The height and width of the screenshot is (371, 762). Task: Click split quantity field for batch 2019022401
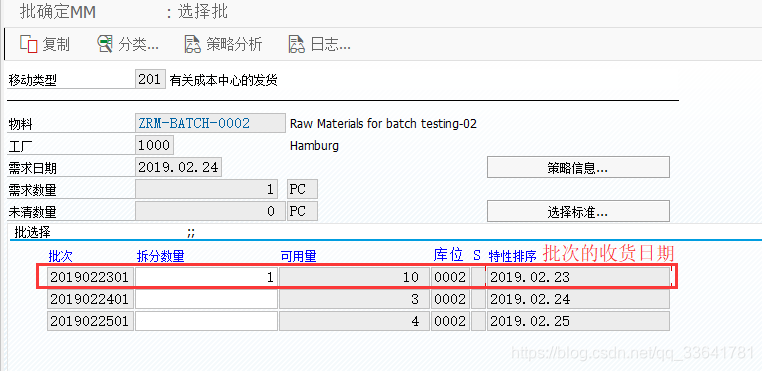tap(207, 299)
